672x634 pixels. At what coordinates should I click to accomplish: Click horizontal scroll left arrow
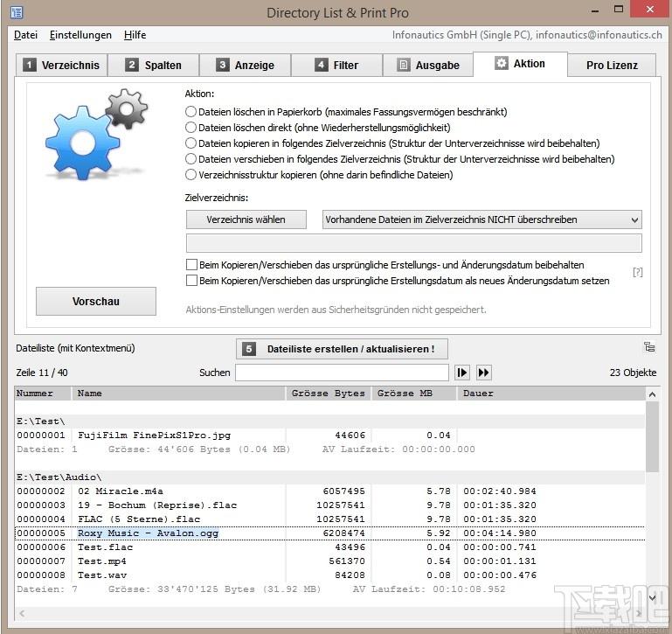click(22, 614)
